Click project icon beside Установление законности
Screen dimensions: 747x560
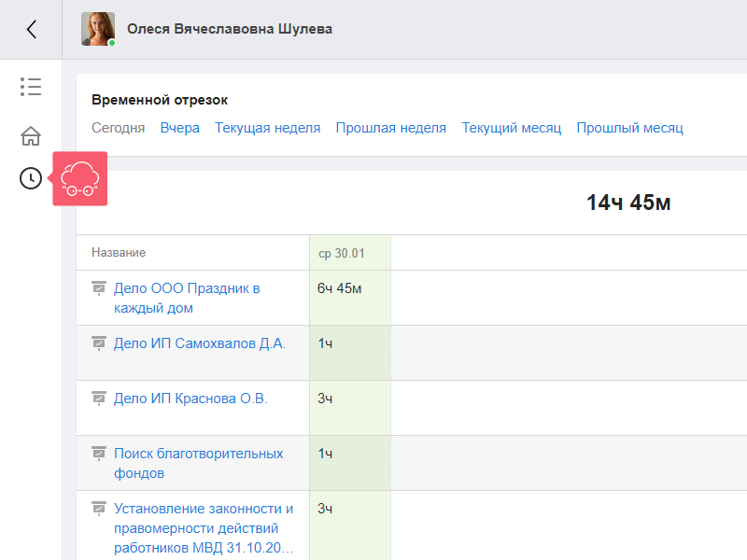pos(99,508)
